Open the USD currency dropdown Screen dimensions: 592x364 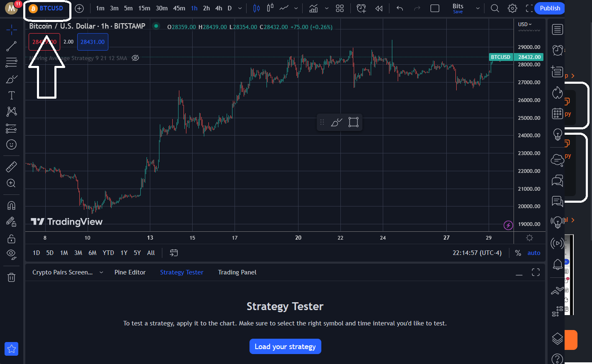coord(525,24)
